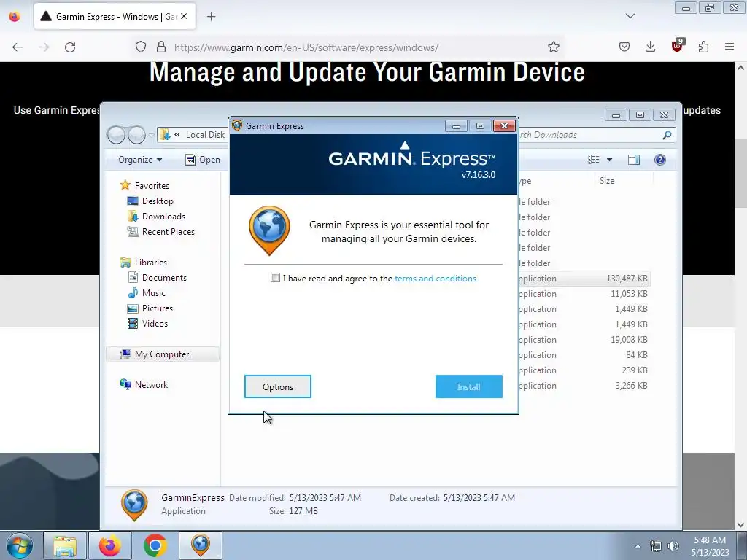Bookmark this page with star icon
The image size is (747, 560).
click(553, 47)
